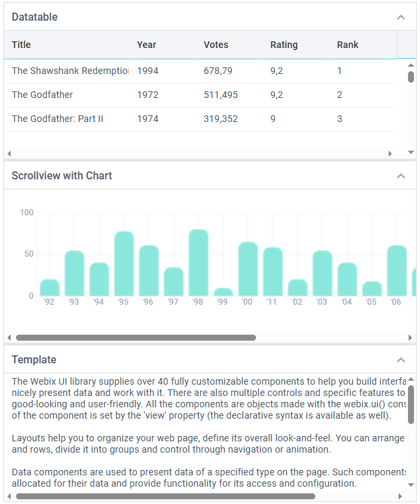Click the Template text scroll-down arrow
The image size is (420, 504).
[411, 485]
